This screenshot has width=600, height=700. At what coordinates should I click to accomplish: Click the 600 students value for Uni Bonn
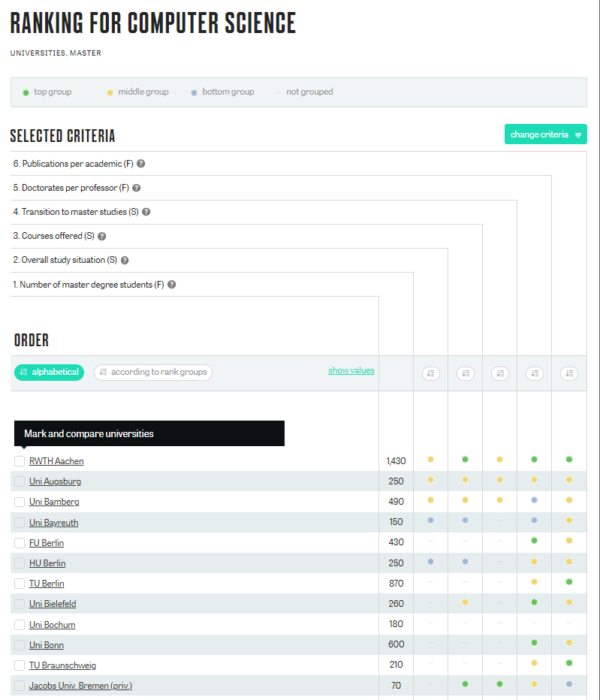point(396,644)
